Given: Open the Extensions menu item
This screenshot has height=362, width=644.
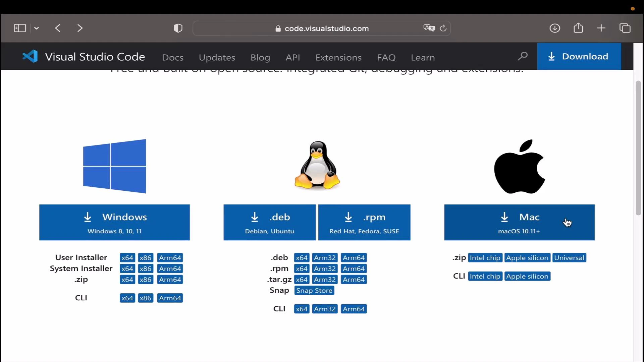Looking at the screenshot, I should (x=338, y=57).
